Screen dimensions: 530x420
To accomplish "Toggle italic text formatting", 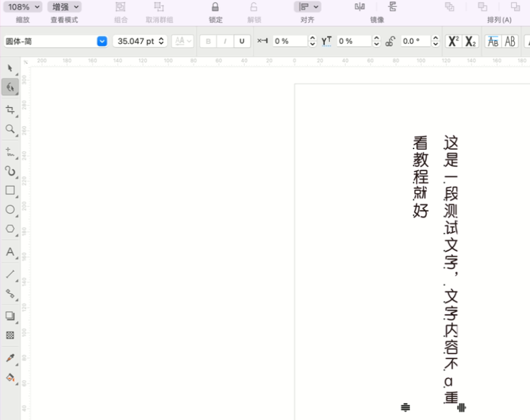I will point(225,42).
